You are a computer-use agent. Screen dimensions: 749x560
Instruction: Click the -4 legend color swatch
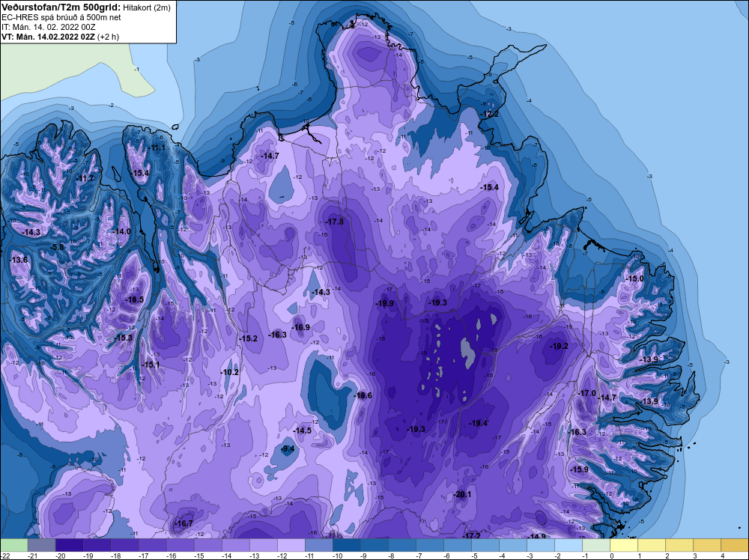[x=512, y=545]
